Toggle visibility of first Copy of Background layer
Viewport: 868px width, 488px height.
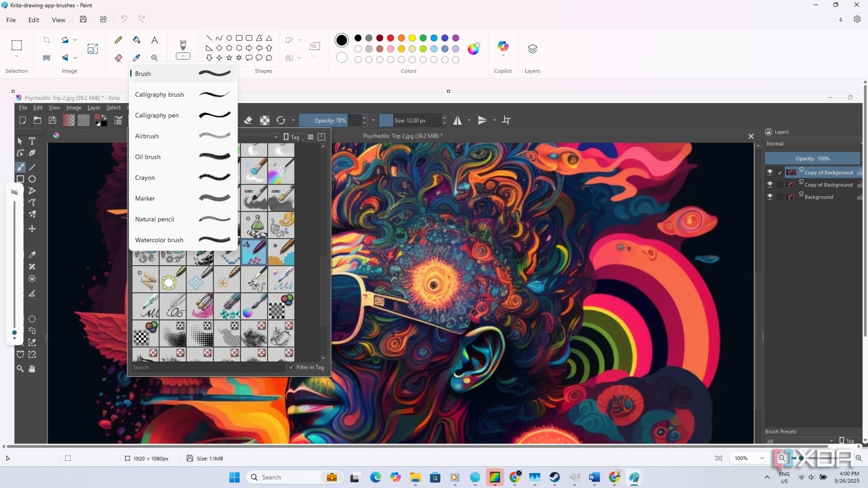click(x=770, y=172)
